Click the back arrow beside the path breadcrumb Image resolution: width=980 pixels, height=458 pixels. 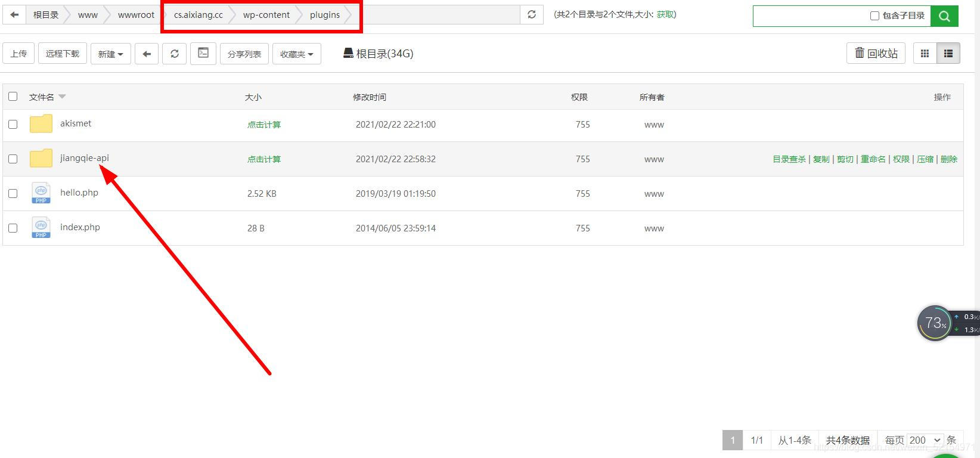(x=14, y=15)
